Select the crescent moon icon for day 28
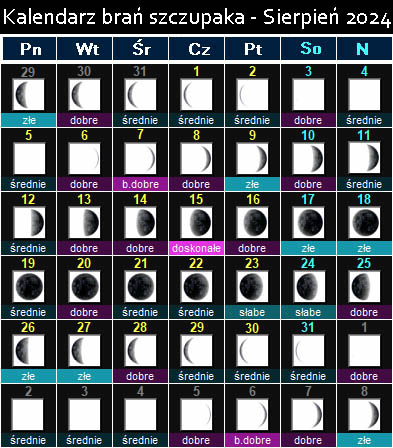 tap(140, 351)
